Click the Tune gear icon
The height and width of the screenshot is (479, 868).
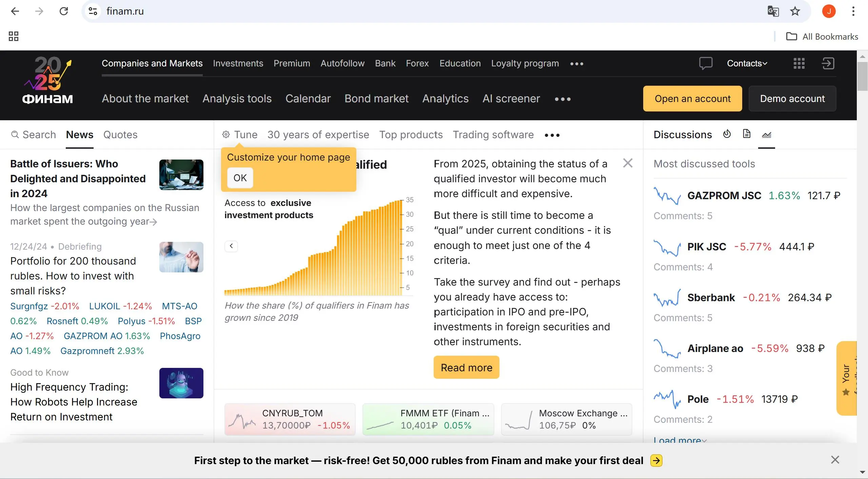(x=226, y=135)
